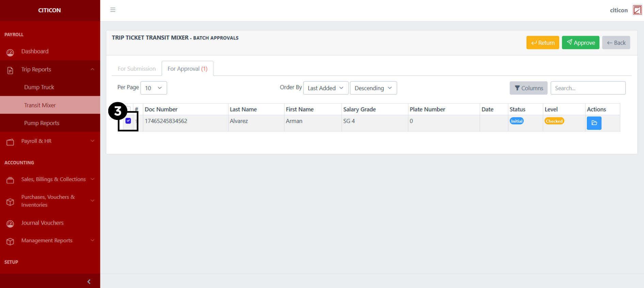
Task: Collapse sidebar using bottom chevron arrow
Action: click(89, 282)
